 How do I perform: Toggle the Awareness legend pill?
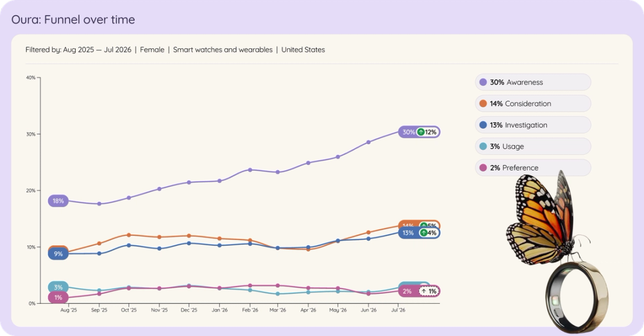(532, 82)
